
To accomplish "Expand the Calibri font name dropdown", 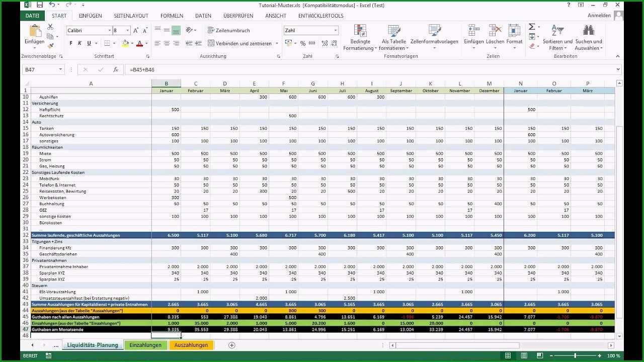I will click(x=110, y=31).
